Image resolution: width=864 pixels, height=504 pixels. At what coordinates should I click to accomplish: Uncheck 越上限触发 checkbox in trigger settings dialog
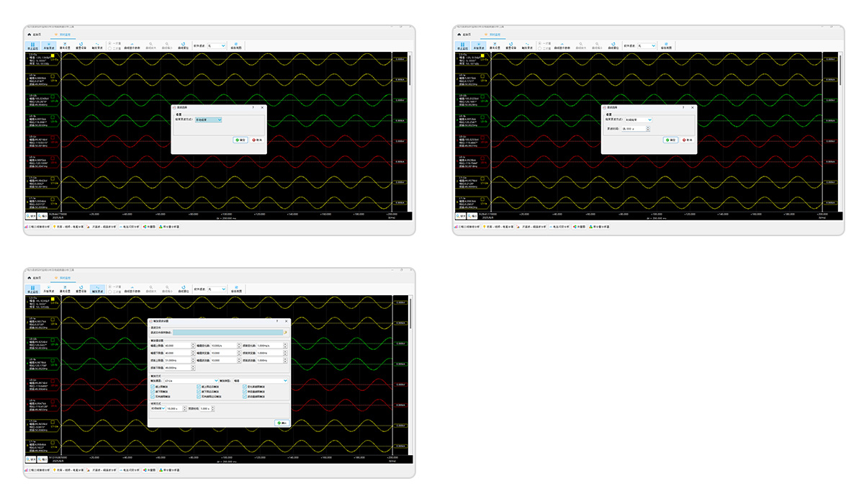153,387
